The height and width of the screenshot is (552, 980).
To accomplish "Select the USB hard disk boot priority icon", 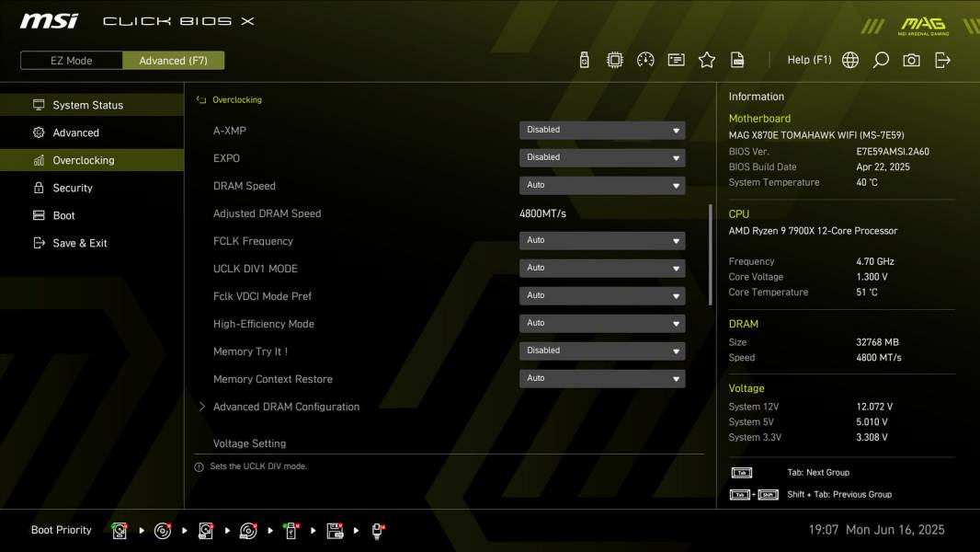I will point(206,531).
